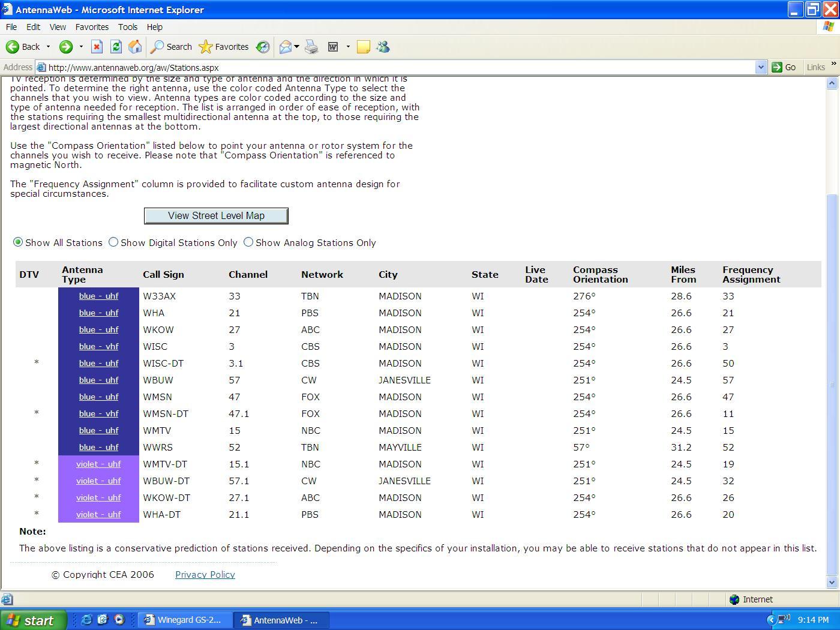The height and width of the screenshot is (630, 840).
Task: Expand the address bar dropdown arrow
Action: pyautogui.click(x=761, y=67)
